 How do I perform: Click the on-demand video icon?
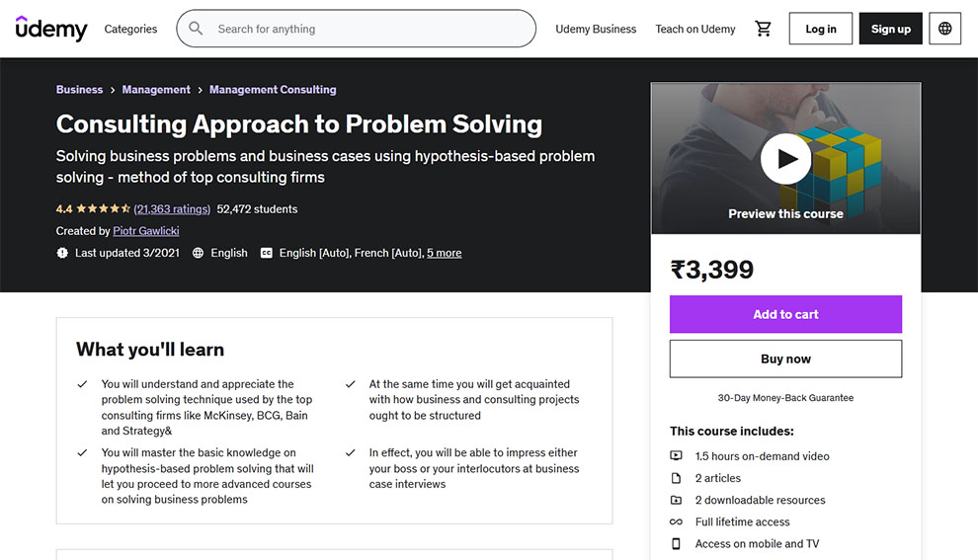[x=677, y=456]
